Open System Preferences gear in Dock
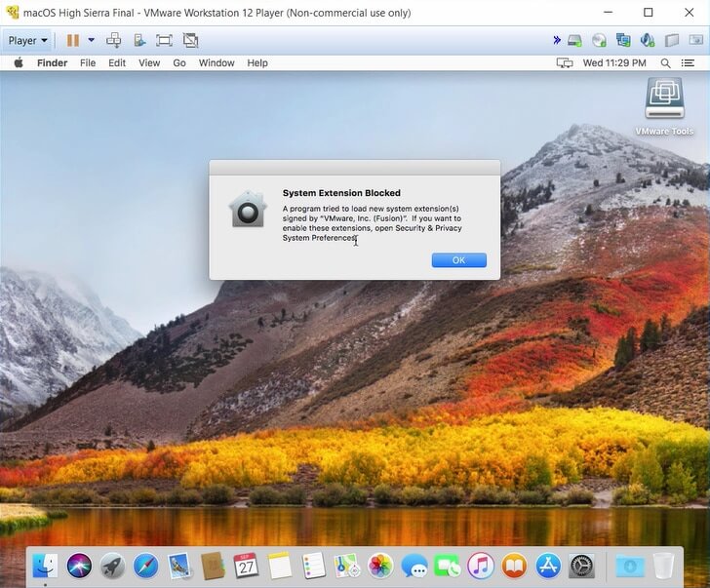The image size is (710, 588). click(581, 566)
